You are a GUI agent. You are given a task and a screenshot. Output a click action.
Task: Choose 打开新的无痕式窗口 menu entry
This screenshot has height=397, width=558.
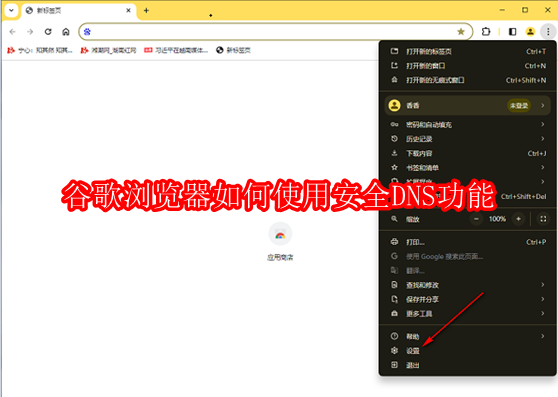point(468,80)
